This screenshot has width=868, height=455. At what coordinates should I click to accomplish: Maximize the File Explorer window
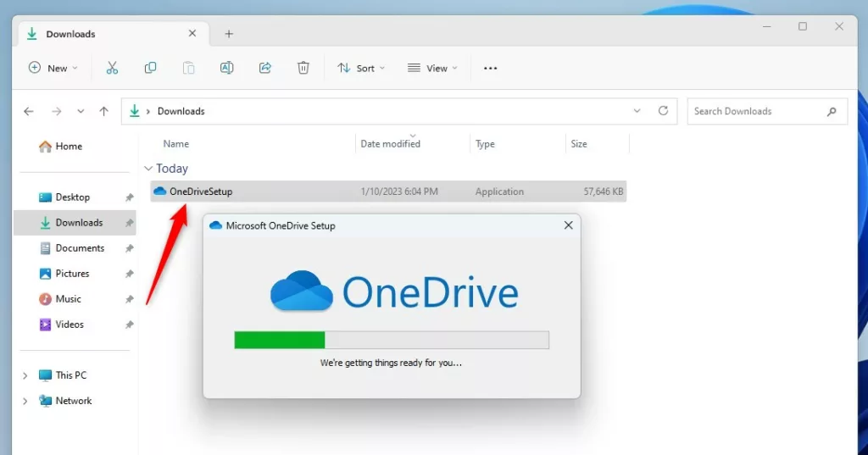click(x=803, y=26)
